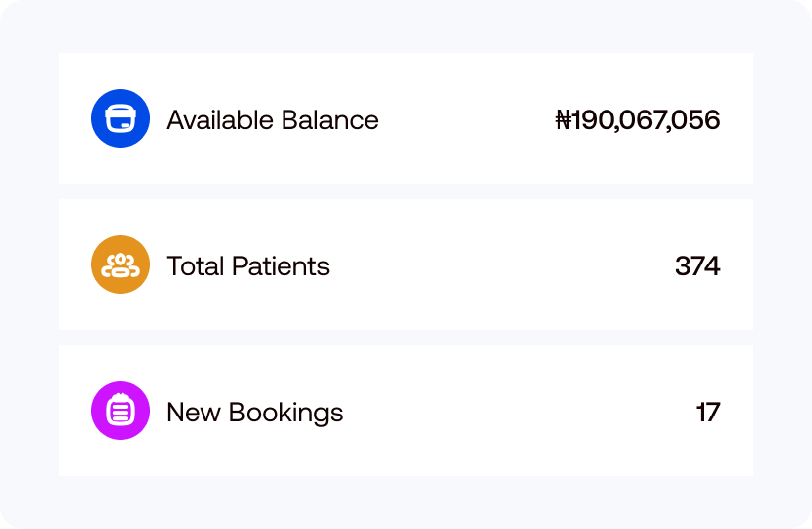Click the white wallet glyph inside blue circle
The width and height of the screenshot is (812, 529).
(121, 119)
